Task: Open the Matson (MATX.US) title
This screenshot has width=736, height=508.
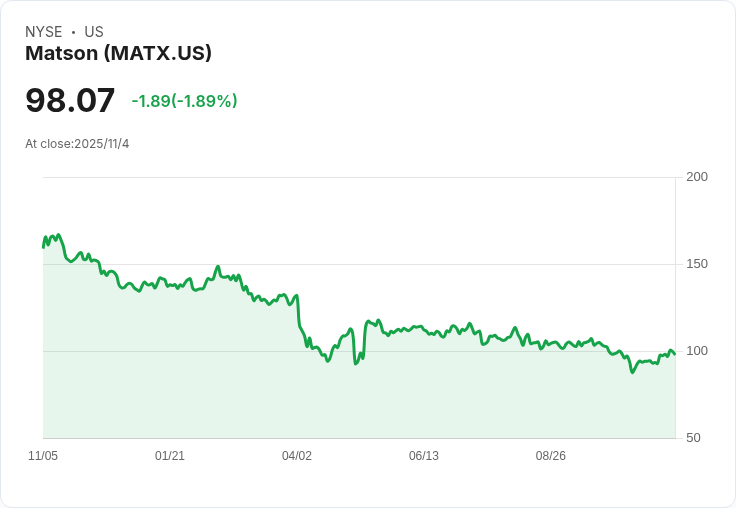Action: pos(118,54)
